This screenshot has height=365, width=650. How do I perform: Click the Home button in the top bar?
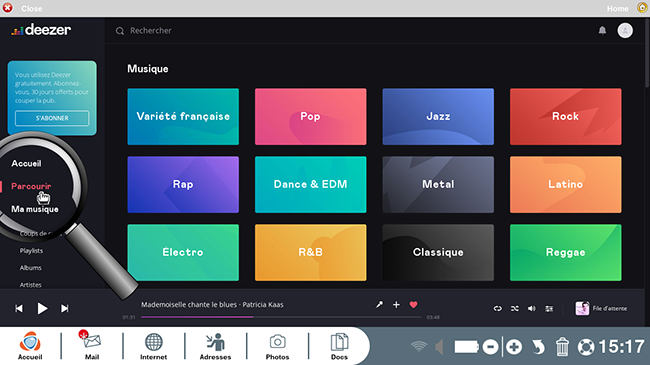pos(626,8)
